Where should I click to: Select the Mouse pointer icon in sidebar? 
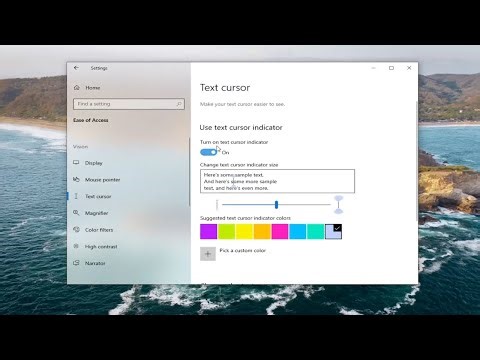76,179
